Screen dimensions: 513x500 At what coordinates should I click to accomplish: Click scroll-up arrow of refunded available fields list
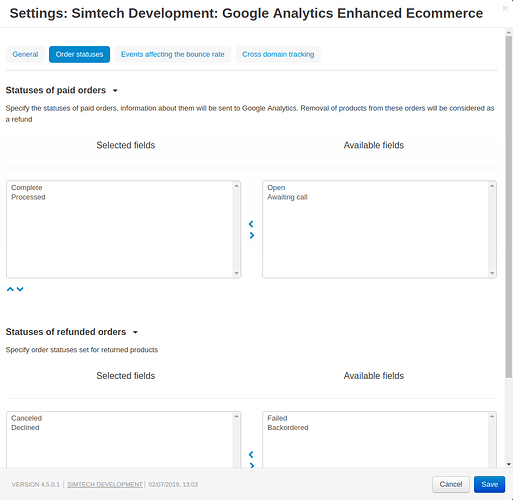492,416
